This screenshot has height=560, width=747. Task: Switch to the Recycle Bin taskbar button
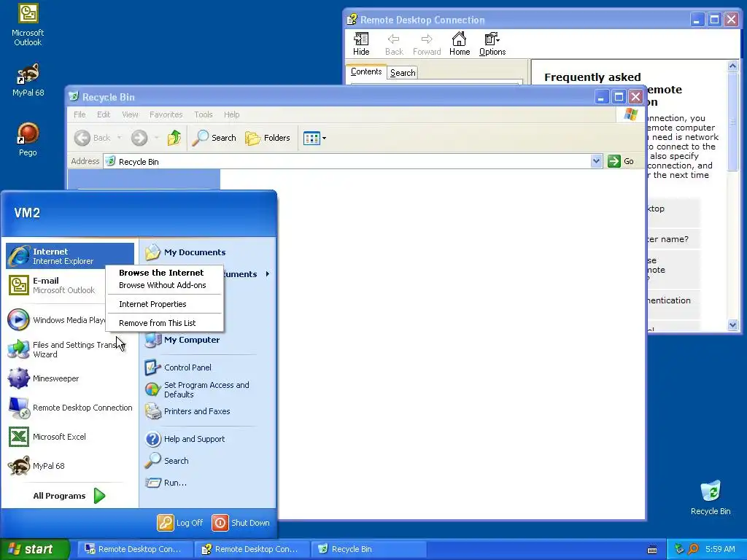(368, 549)
